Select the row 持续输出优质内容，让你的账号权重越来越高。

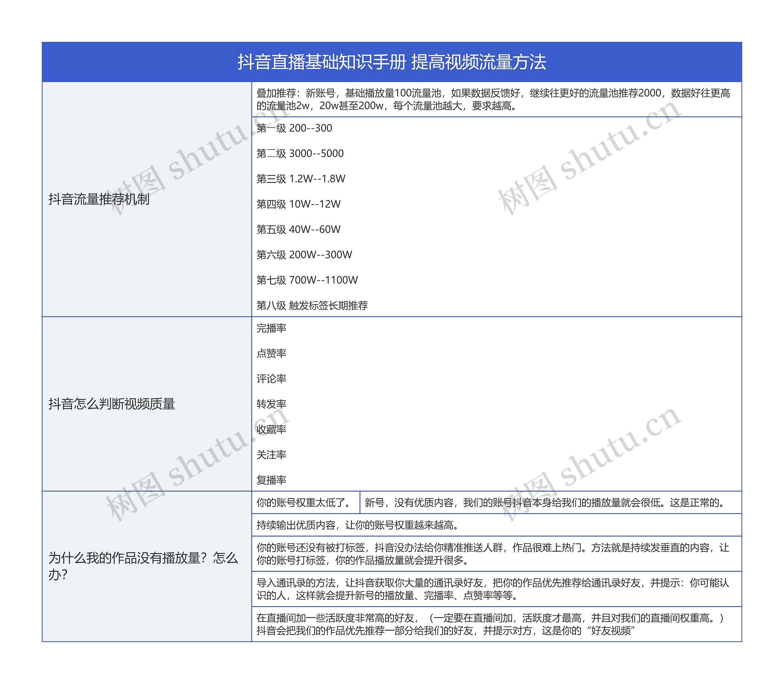pyautogui.click(x=497, y=525)
